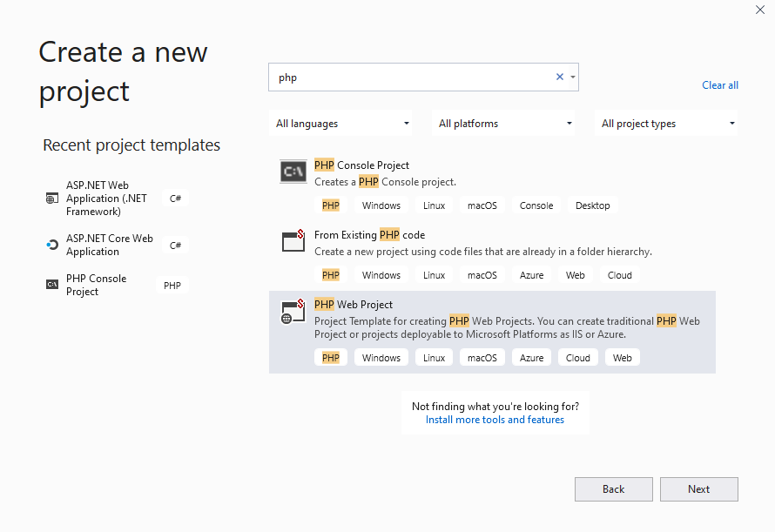This screenshot has width=775, height=532.
Task: Open the search history dropdown arrow
Action: pyautogui.click(x=572, y=77)
